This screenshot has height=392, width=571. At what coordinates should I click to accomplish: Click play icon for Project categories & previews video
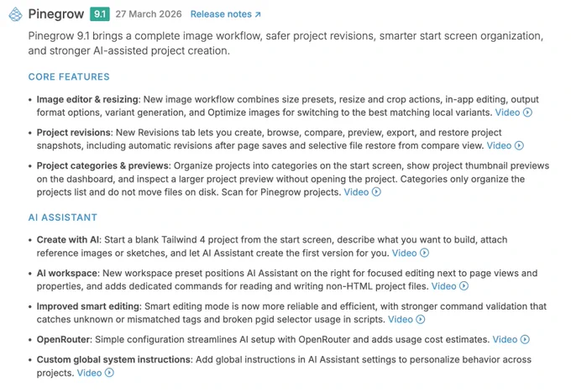click(x=376, y=192)
